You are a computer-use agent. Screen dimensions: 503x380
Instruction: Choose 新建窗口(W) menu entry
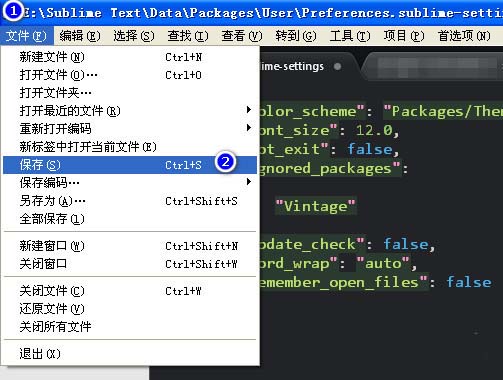point(130,246)
